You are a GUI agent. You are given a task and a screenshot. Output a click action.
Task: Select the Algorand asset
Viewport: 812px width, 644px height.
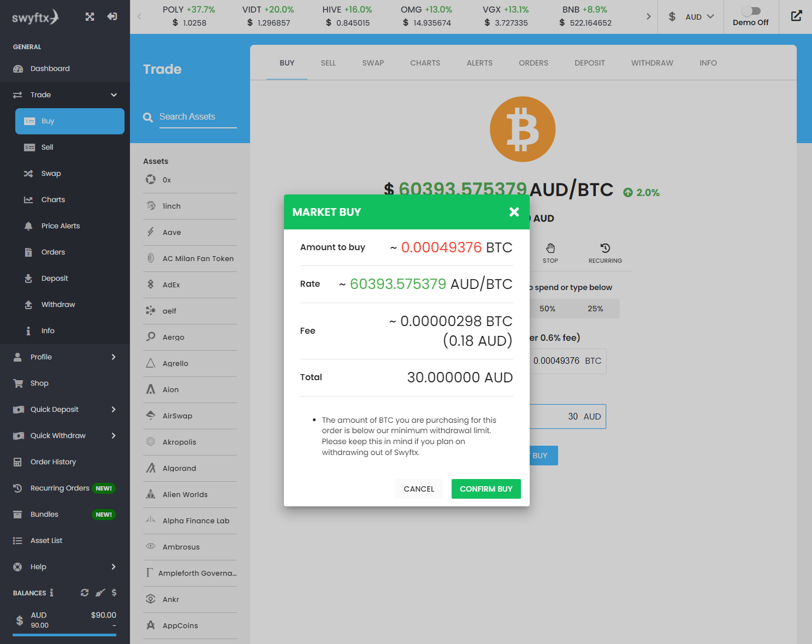point(190,469)
